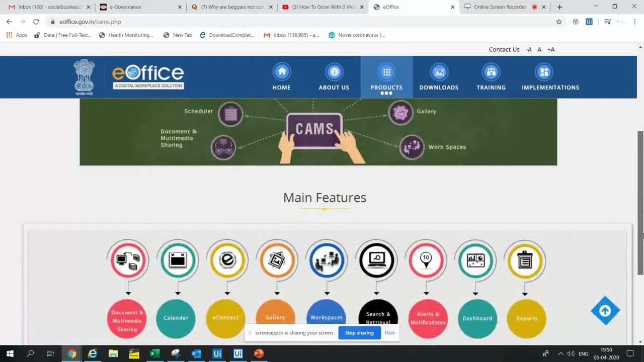Switch to the Online Screen Recorder tab
The height and width of the screenshot is (362, 644).
tap(505, 7)
